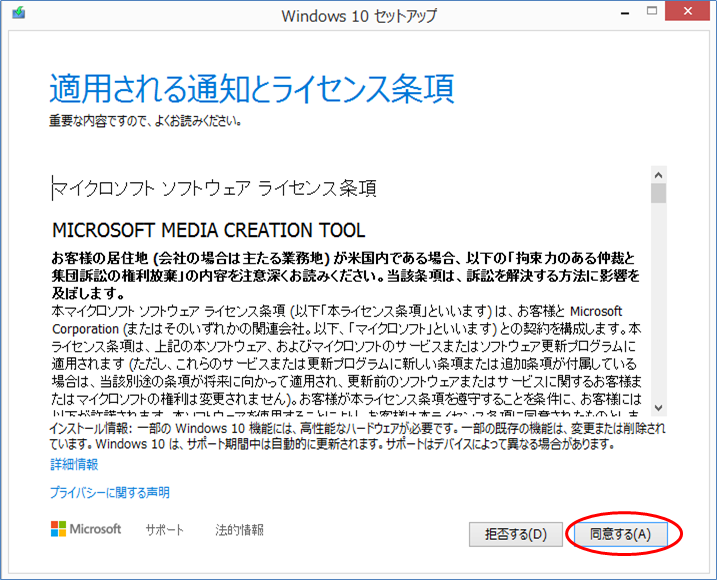717x580 pixels.
Task: Open the 法的情報 link
Action: pyautogui.click(x=240, y=530)
